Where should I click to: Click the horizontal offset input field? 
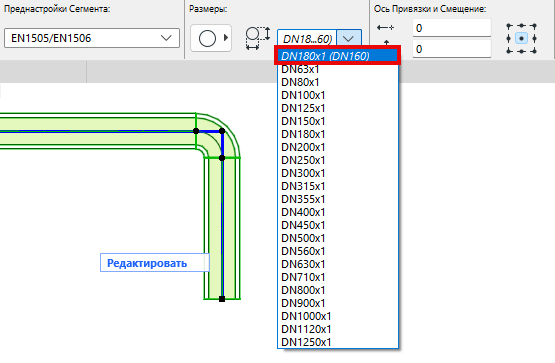pos(452,28)
